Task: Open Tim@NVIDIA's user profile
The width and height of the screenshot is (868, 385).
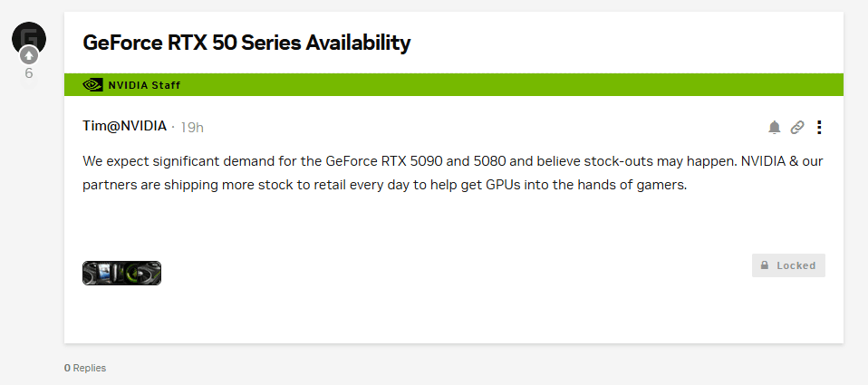Action: 124,126
